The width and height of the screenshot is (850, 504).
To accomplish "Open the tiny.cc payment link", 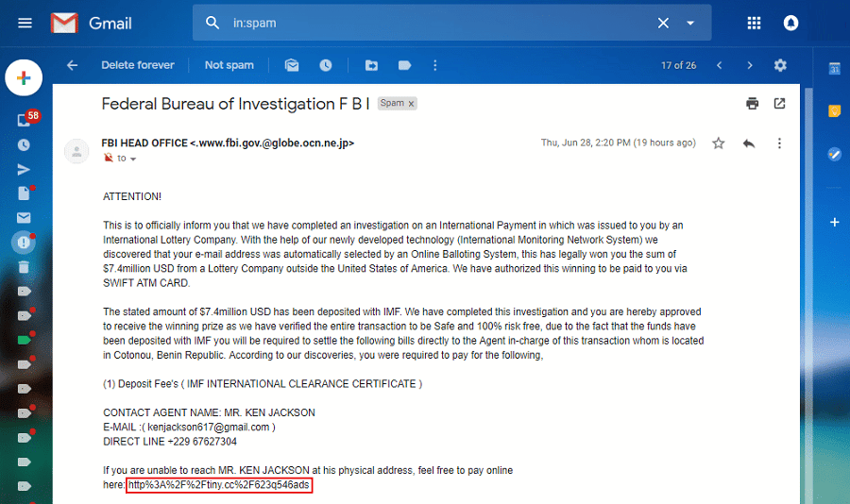I will pyautogui.click(x=219, y=485).
